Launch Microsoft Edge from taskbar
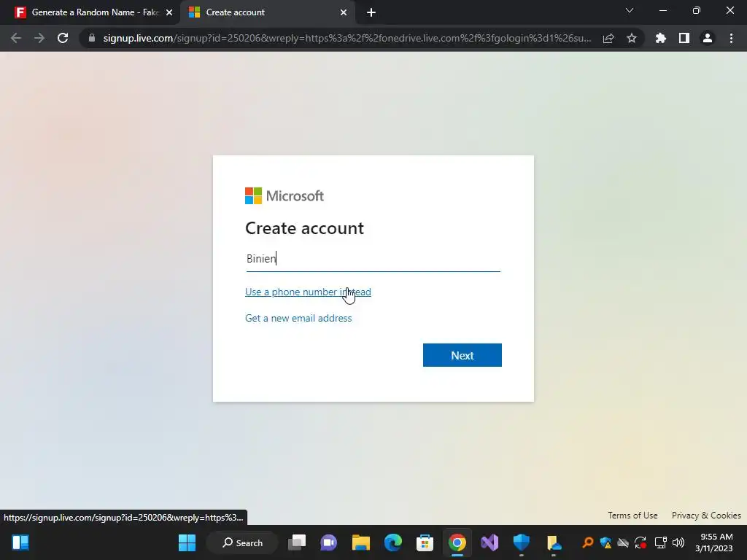The image size is (747, 560). coord(393,542)
